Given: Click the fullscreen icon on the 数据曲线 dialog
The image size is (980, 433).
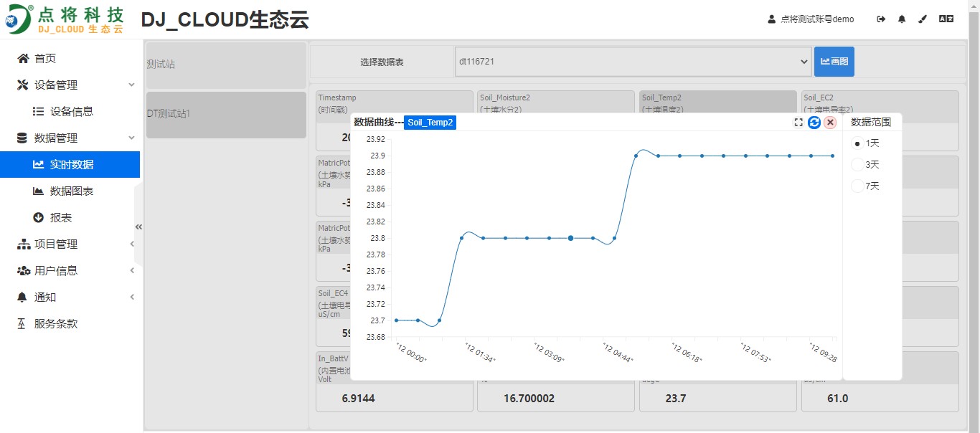Looking at the screenshot, I should (798, 123).
